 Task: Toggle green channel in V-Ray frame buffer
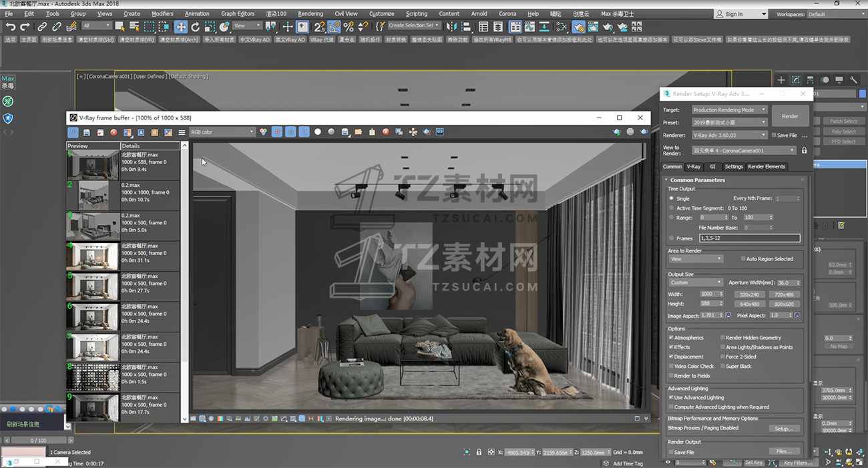point(290,132)
